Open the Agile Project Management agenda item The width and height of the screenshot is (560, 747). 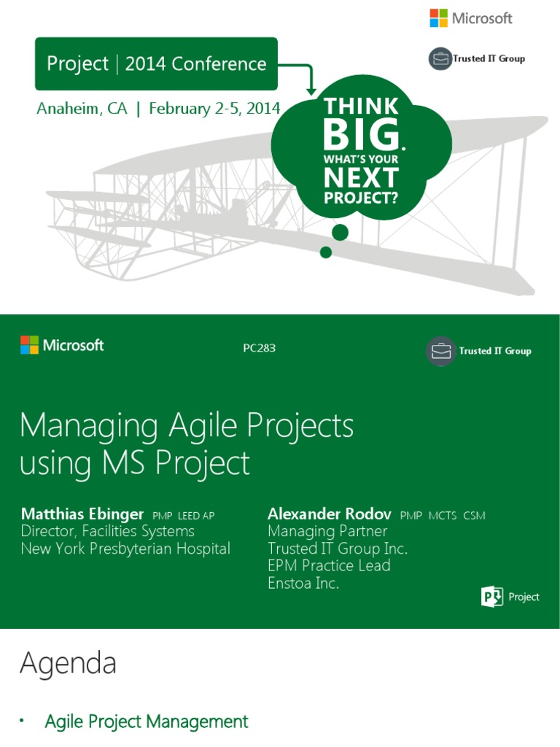point(146,721)
